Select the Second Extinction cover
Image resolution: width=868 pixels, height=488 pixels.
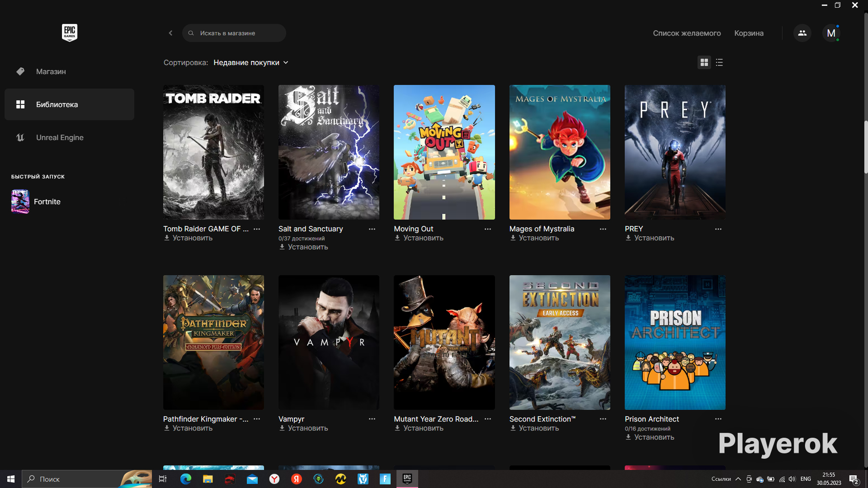click(x=559, y=343)
